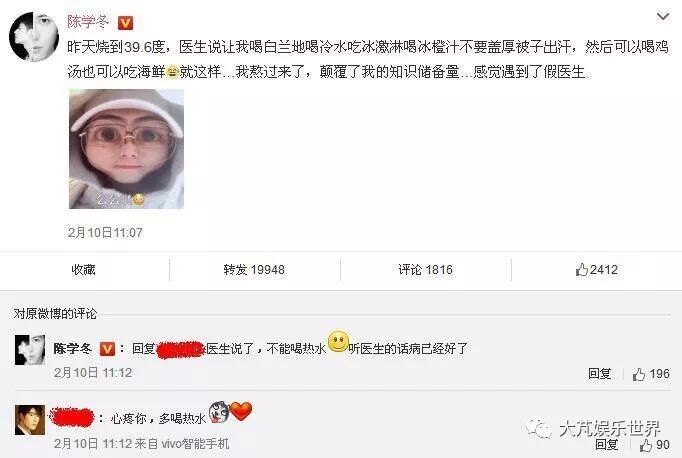Click 陈学冬 name in first comment
This screenshot has height=458, width=682.
pyautogui.click(x=73, y=348)
